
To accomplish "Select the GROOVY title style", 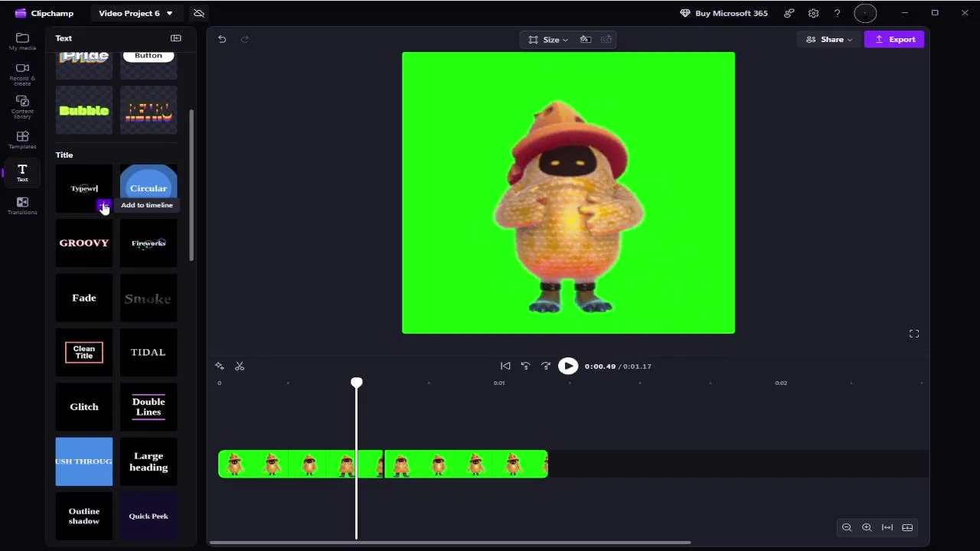I will (84, 243).
